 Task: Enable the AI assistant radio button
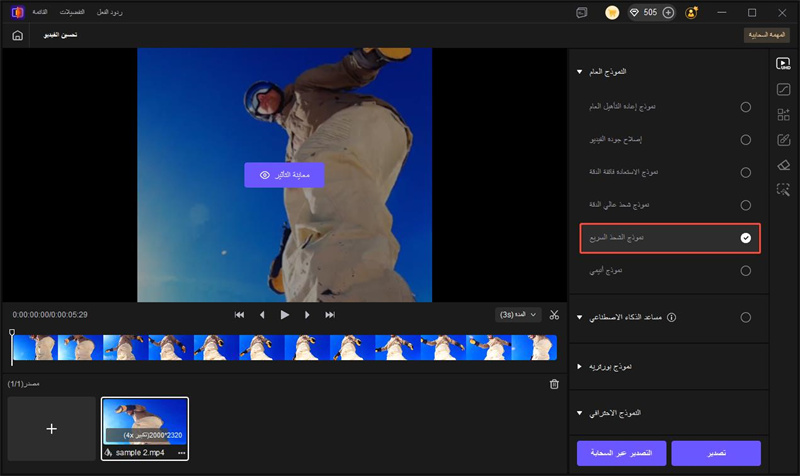[x=745, y=318]
